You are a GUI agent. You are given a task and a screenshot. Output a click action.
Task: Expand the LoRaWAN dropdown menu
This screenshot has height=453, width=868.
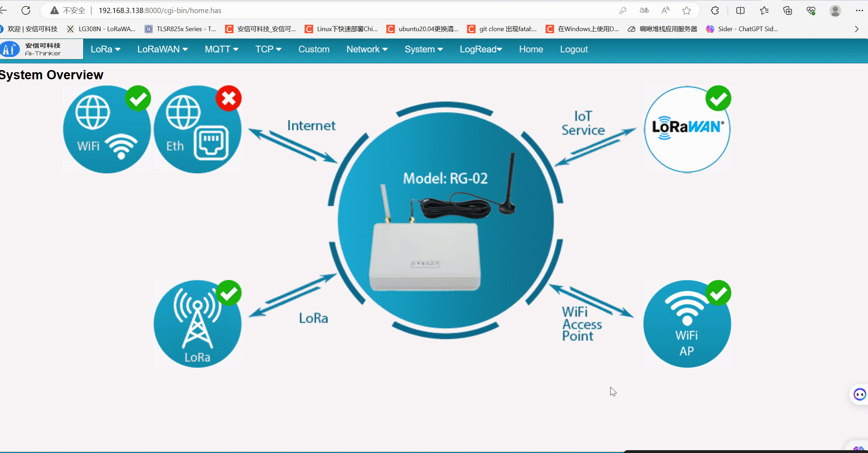tap(162, 49)
